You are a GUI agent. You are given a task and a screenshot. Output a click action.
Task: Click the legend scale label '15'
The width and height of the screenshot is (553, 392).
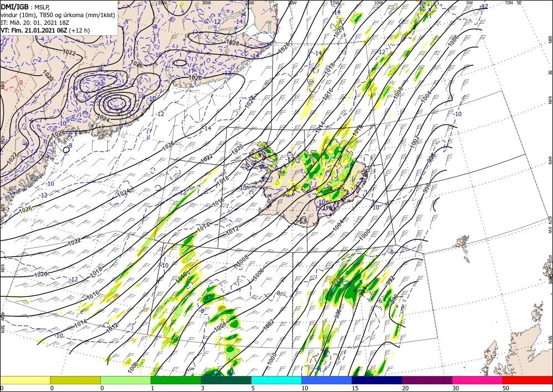[x=355, y=388]
